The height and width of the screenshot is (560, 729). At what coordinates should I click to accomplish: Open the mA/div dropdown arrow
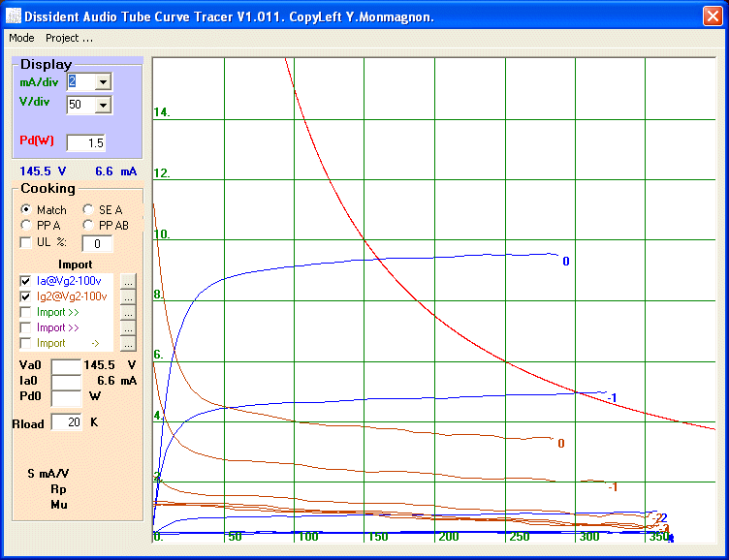tap(103, 82)
